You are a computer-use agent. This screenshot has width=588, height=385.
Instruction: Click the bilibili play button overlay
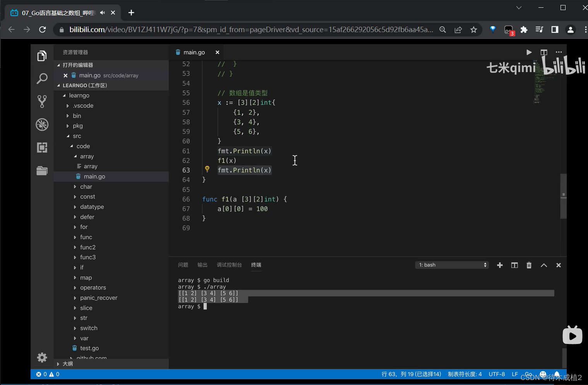[573, 335]
